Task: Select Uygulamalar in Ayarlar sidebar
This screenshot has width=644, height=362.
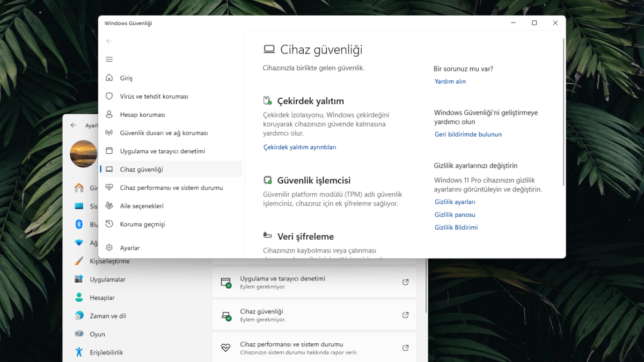Action: 107,279
